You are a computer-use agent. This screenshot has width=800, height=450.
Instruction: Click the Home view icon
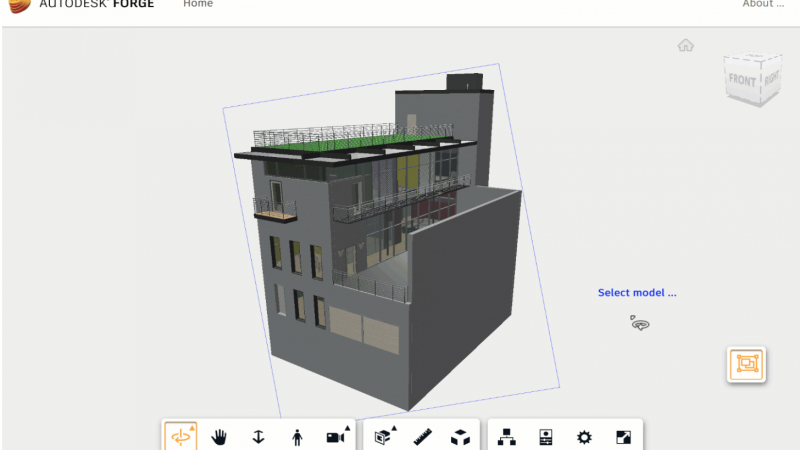click(686, 45)
